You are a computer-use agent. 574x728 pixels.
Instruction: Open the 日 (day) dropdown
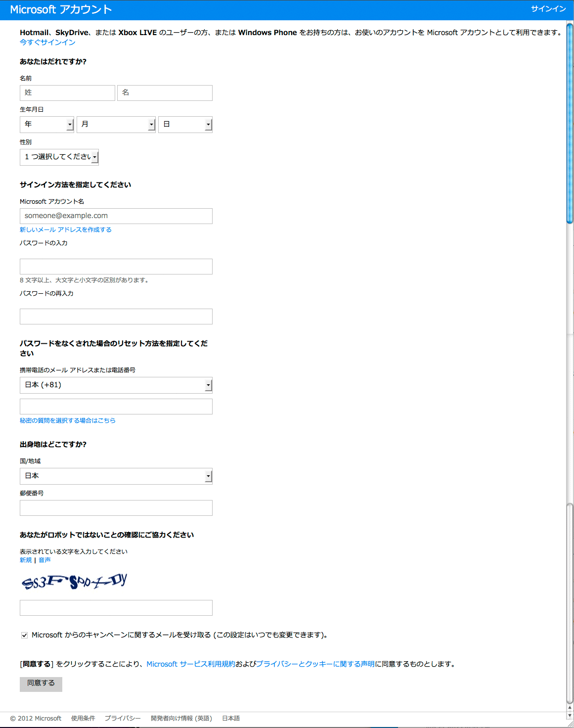click(185, 125)
